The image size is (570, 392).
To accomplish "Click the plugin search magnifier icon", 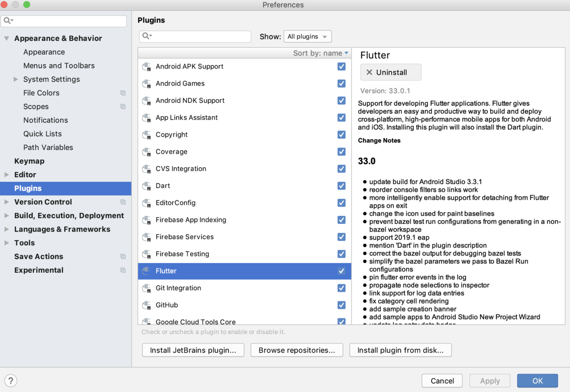I will point(147,36).
